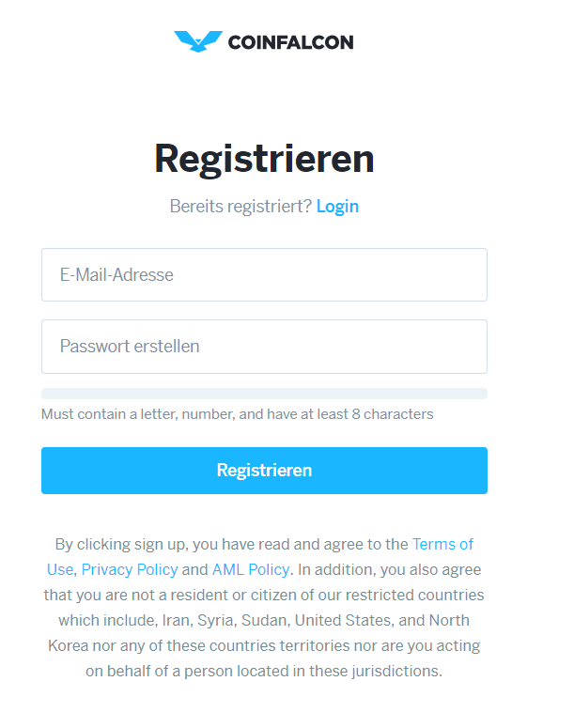Click the password requirements hint text
Viewport: 574px width, 728px height.
click(238, 414)
